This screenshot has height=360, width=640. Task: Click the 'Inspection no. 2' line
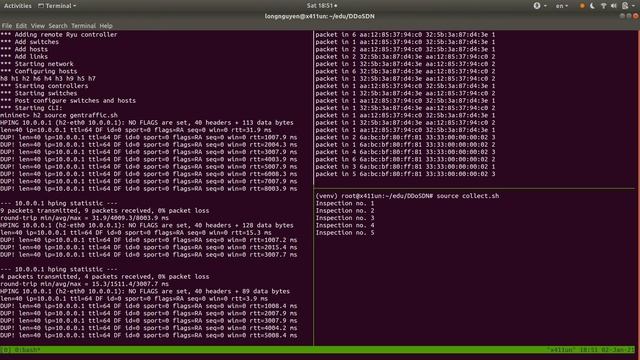coord(345,211)
